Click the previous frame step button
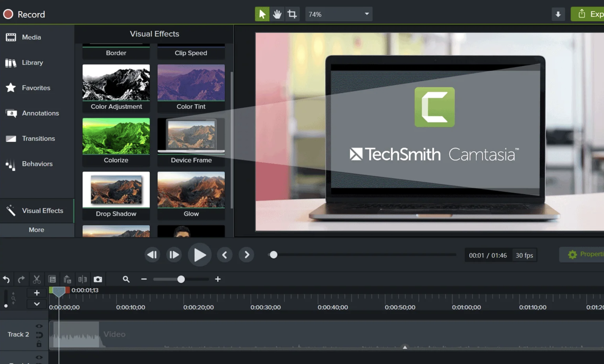604x364 pixels. click(x=152, y=255)
